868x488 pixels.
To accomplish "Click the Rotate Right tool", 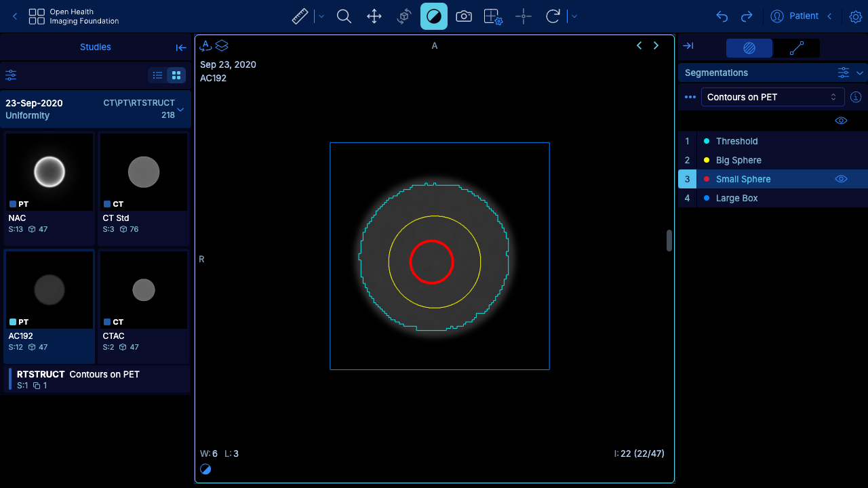I will pos(553,16).
